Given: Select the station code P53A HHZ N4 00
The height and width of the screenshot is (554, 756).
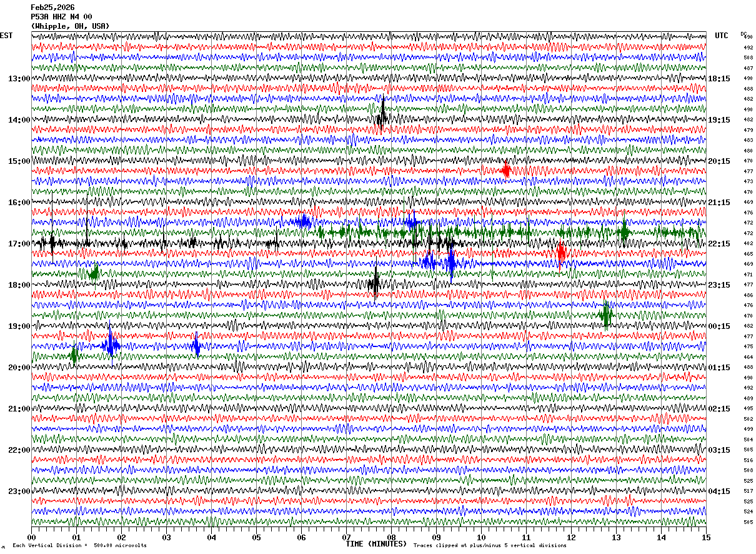Looking at the screenshot, I should (61, 17).
